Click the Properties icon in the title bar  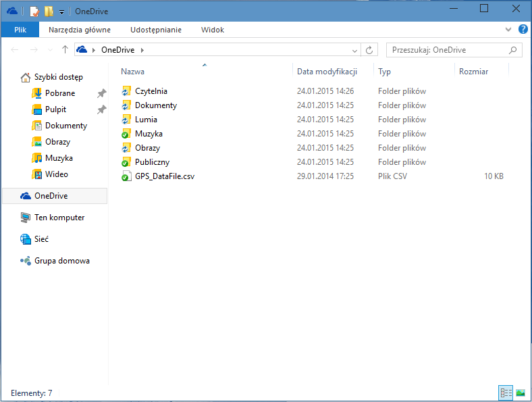(x=34, y=11)
